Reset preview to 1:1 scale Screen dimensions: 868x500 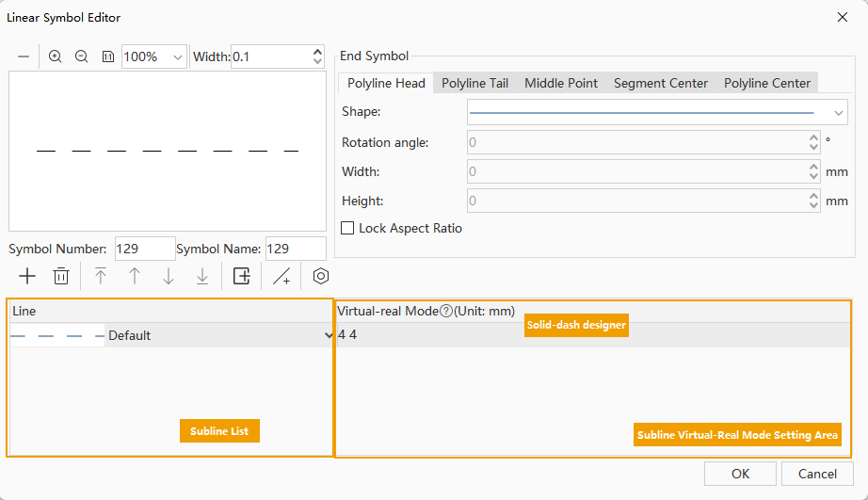pos(107,56)
